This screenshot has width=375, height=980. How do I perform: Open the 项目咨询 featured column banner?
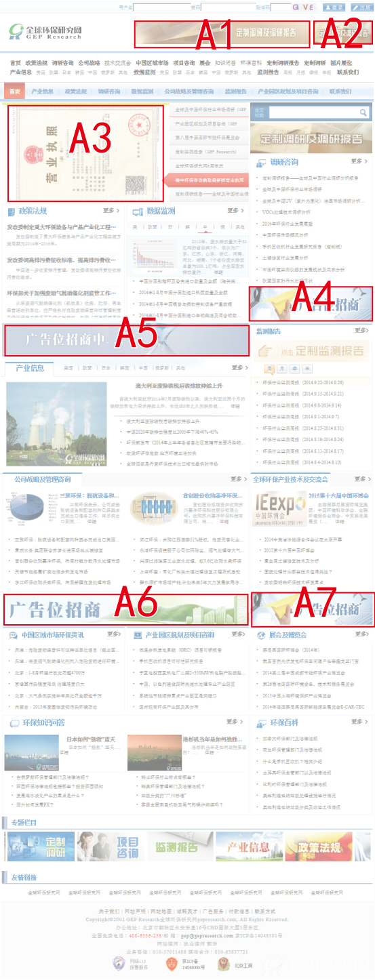111,846
